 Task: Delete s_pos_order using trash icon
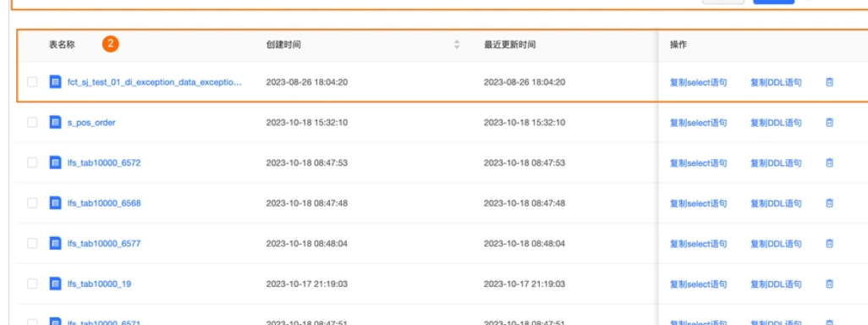coord(829,123)
